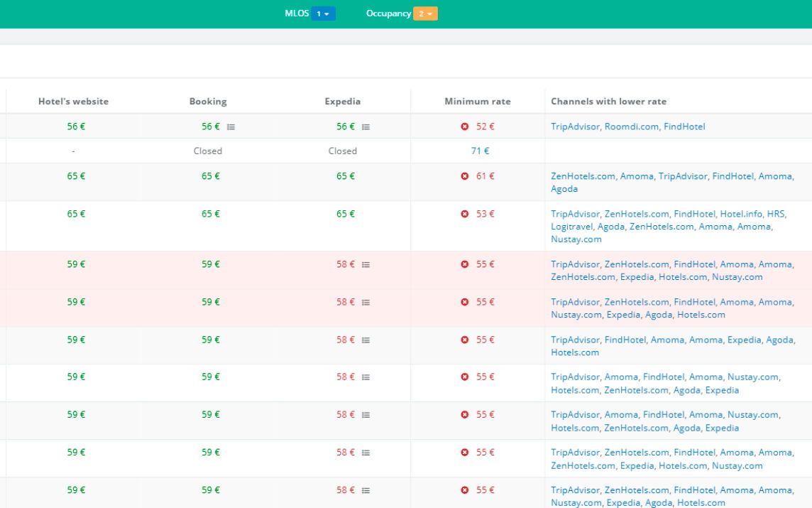Open the Roomdi.com channel link
The image size is (812, 508).
pyautogui.click(x=631, y=126)
